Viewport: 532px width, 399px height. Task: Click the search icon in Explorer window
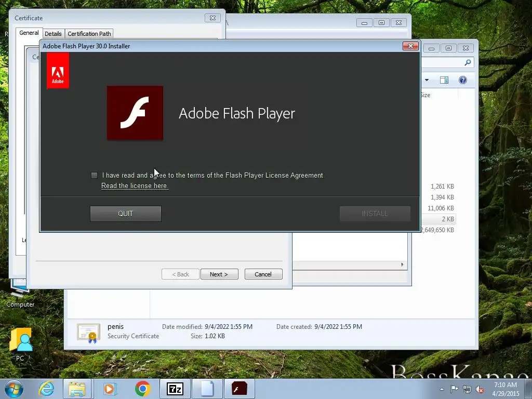pos(468,62)
